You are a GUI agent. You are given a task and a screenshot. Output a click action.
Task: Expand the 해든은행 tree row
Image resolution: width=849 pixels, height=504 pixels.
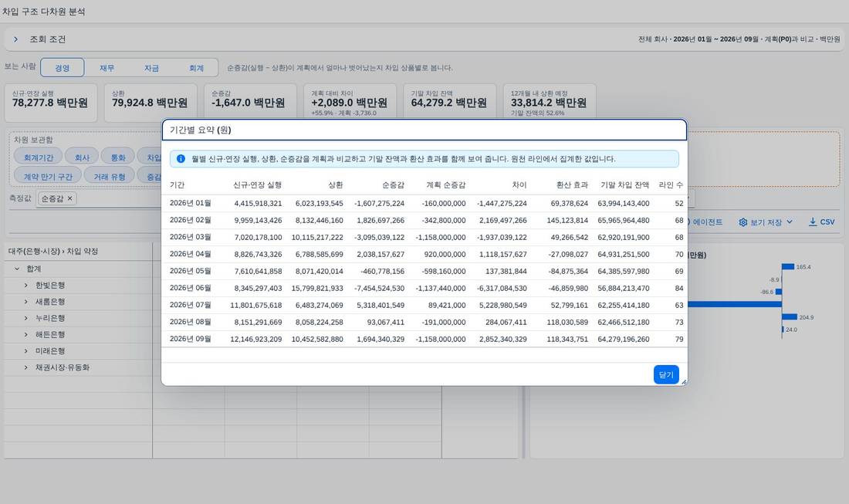pyautogui.click(x=25, y=334)
